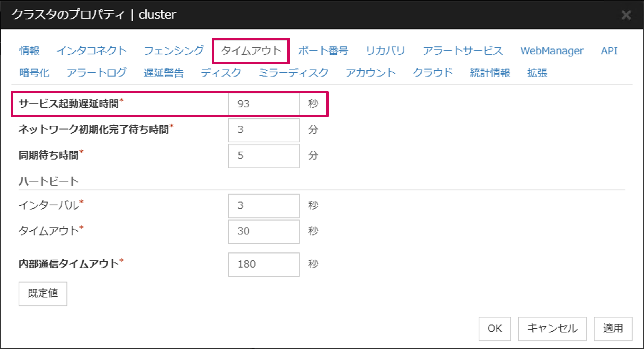Viewport: 644px width, 349px height.
Task: Click the heartbeat インターバル field
Action: 264,206
